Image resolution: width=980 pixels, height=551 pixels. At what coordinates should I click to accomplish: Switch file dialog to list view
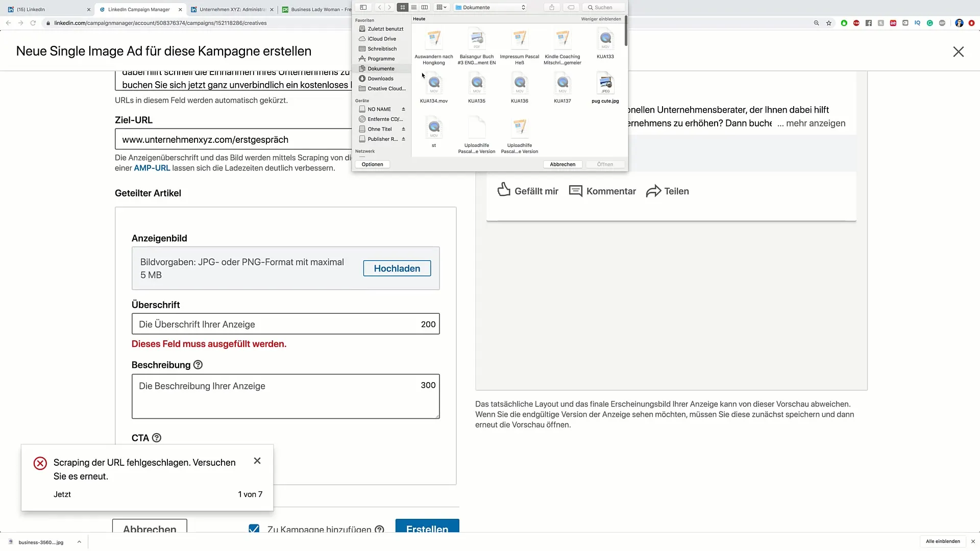[413, 8]
